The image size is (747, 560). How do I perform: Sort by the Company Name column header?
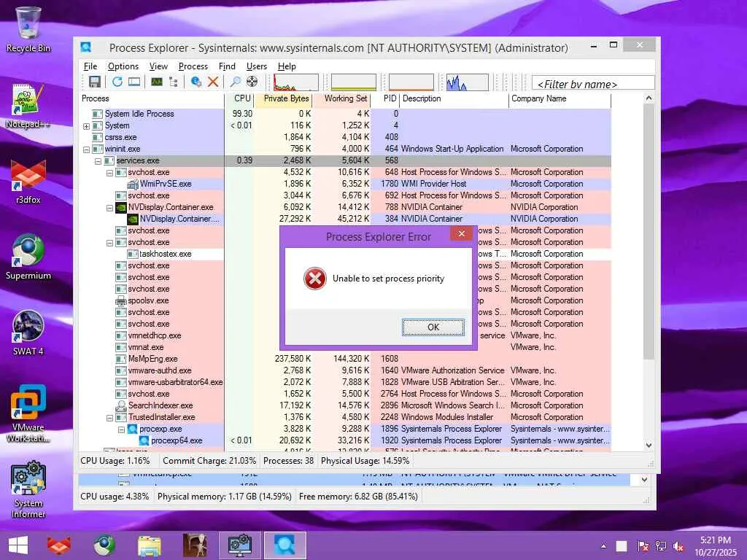560,98
